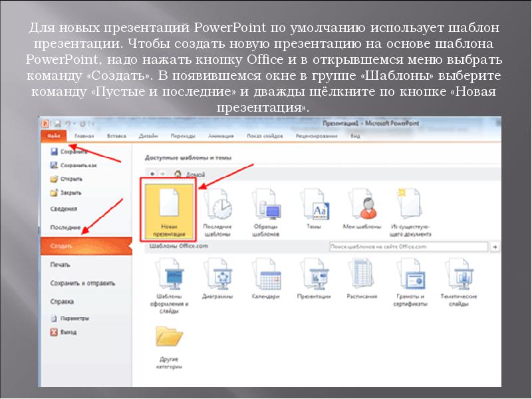Switch to the Вставка ribbon tab
The height and width of the screenshot is (399, 532).
(x=116, y=136)
